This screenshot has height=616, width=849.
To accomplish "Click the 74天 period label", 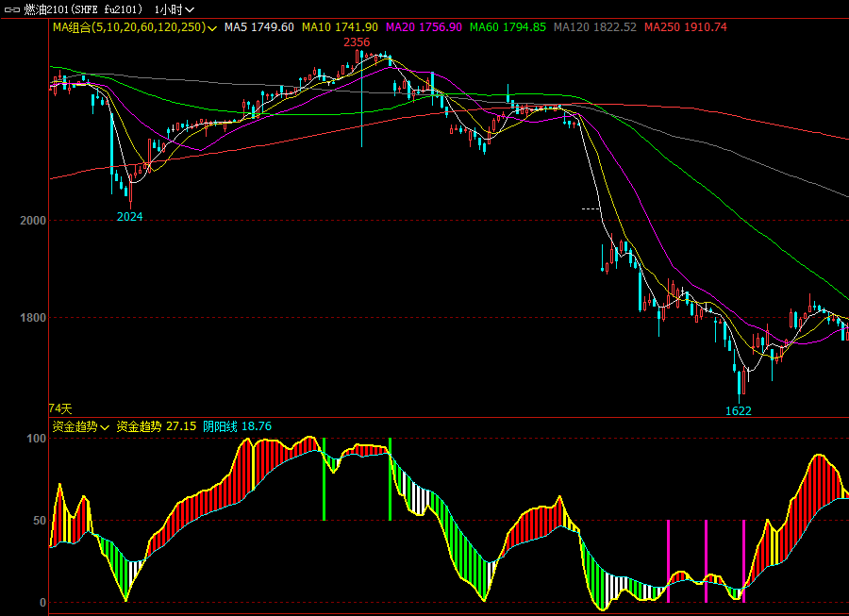I will click(60, 408).
